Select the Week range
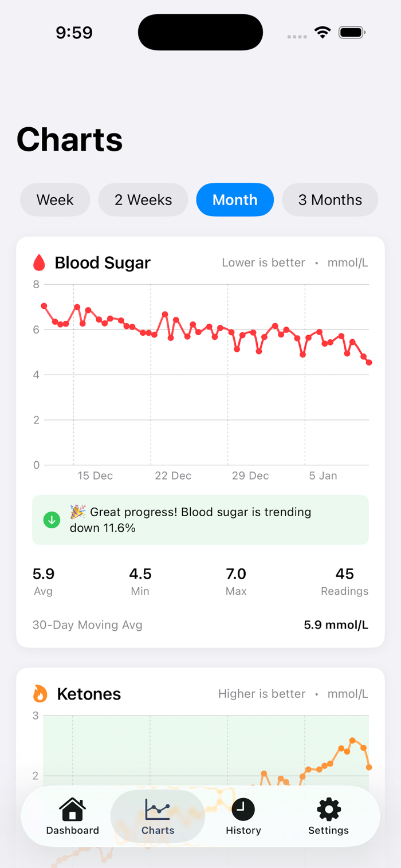The width and height of the screenshot is (401, 868). 55,200
